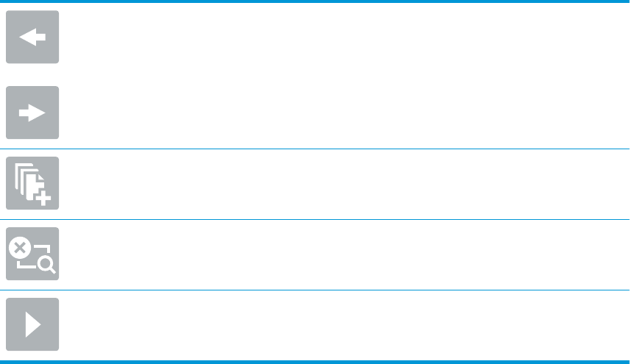630x364 pixels.
Task: Choose the top gray tile with back arrow
Action: tap(32, 37)
